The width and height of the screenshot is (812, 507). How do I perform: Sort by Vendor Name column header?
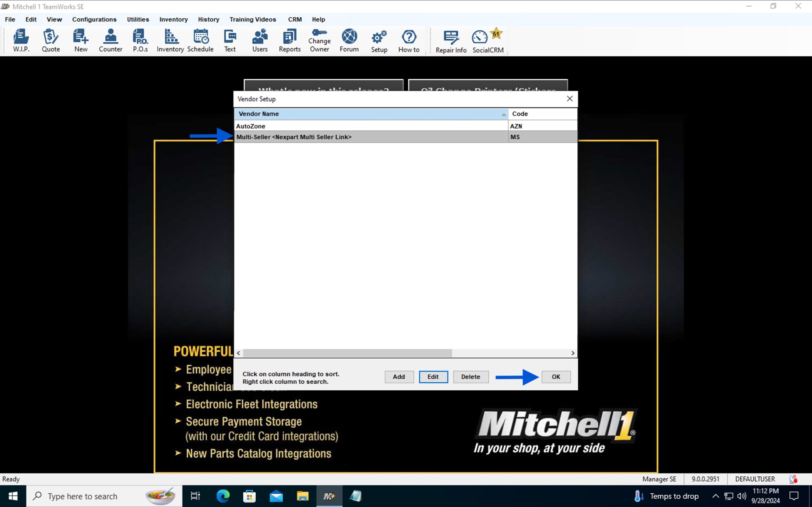[371, 114]
